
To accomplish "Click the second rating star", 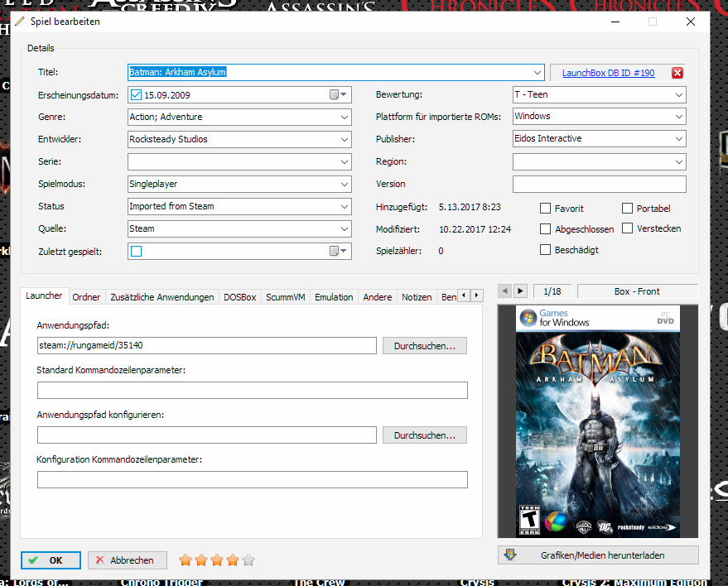I will (x=201, y=560).
